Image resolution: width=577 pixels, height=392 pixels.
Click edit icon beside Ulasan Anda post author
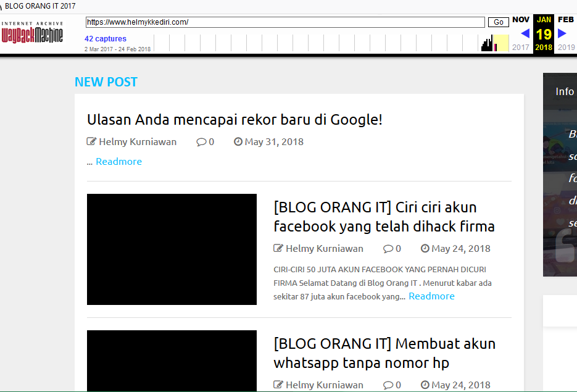click(91, 141)
